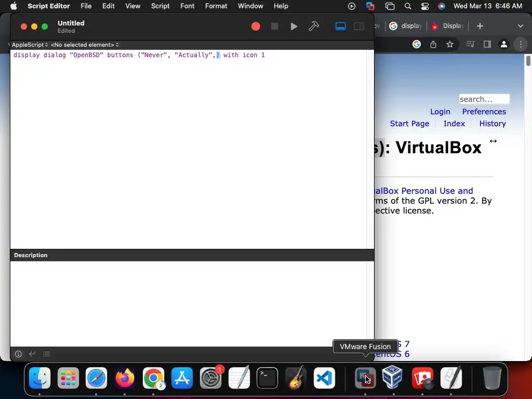The image size is (532, 399).
Task: Expand the browser tab search chevron
Action: pos(520,26)
